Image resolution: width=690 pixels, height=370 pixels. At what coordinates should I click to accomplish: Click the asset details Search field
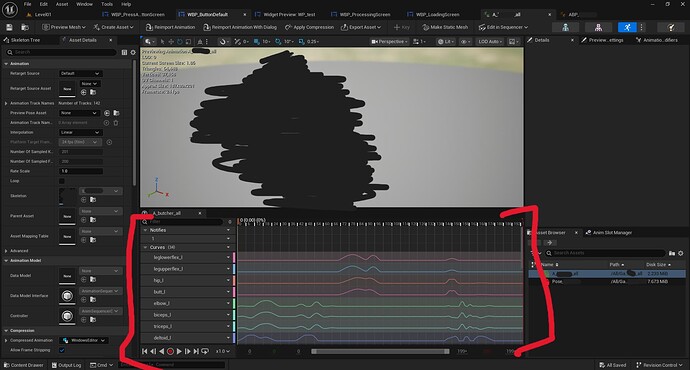pos(61,52)
